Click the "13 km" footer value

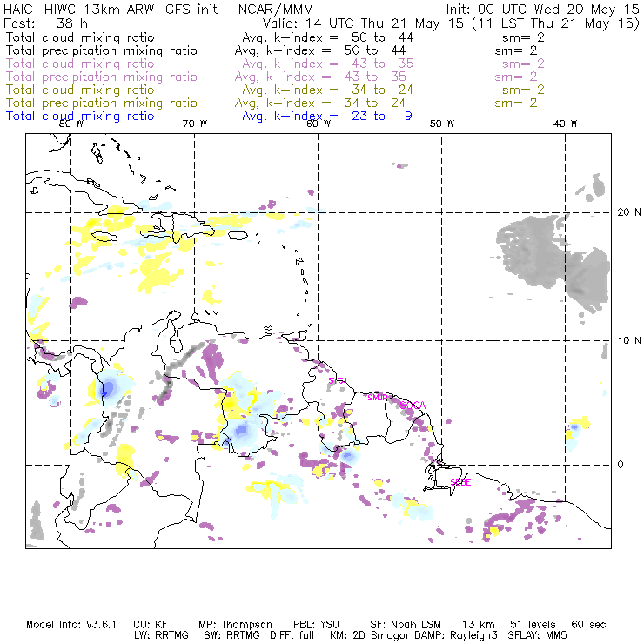point(479,625)
